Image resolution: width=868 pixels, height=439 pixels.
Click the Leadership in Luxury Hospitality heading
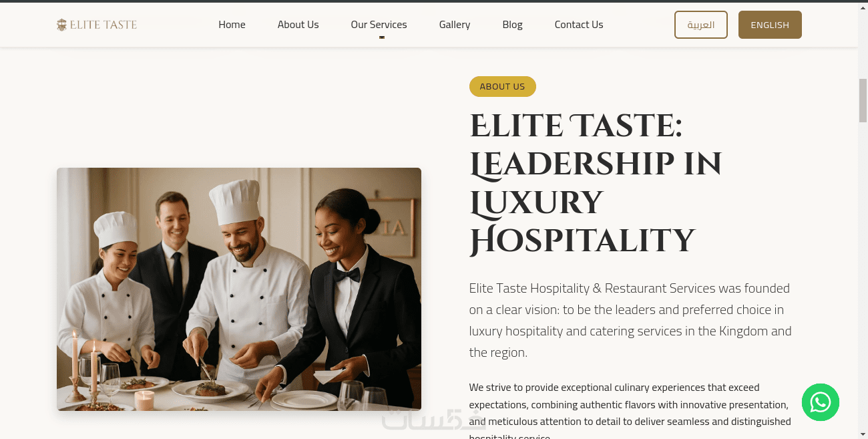[x=596, y=184]
